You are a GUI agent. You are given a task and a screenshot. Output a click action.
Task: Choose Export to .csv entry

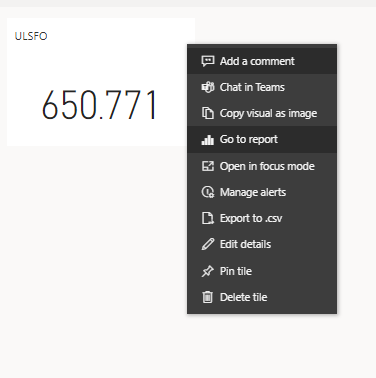262,218
